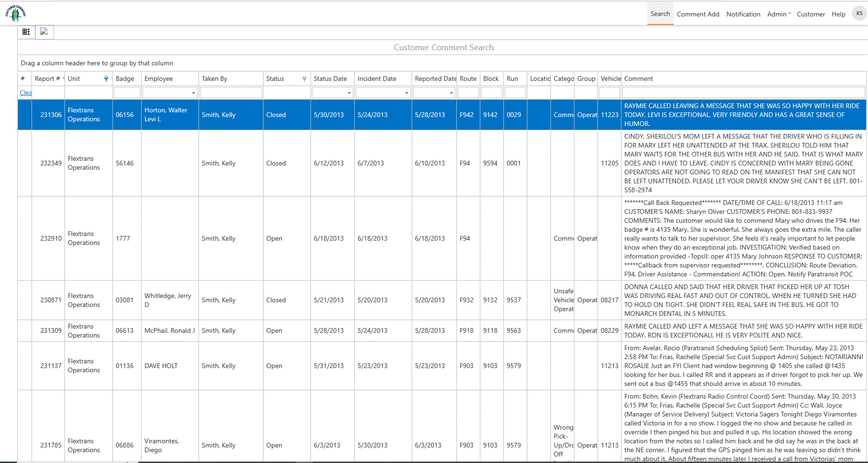868x463 pixels.
Task: Open the Help link
Action: [x=838, y=14]
